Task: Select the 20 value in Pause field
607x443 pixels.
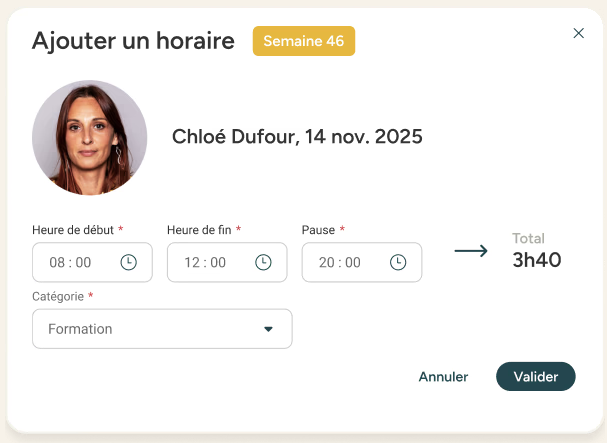Action: 327,263
